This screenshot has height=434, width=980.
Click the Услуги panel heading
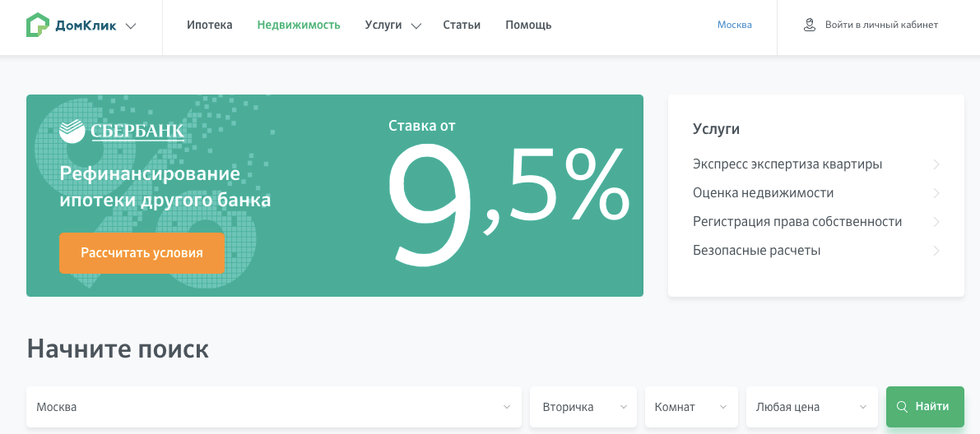click(x=716, y=129)
